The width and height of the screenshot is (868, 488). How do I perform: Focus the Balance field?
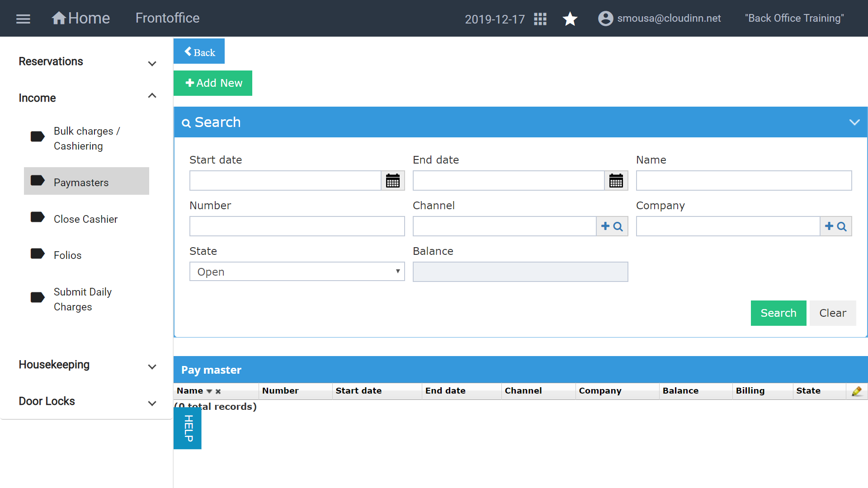(x=520, y=272)
